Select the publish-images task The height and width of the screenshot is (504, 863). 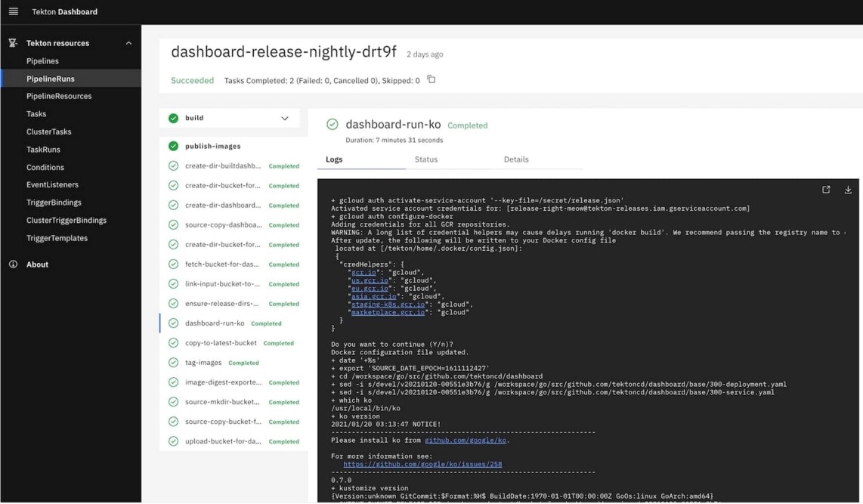point(213,147)
